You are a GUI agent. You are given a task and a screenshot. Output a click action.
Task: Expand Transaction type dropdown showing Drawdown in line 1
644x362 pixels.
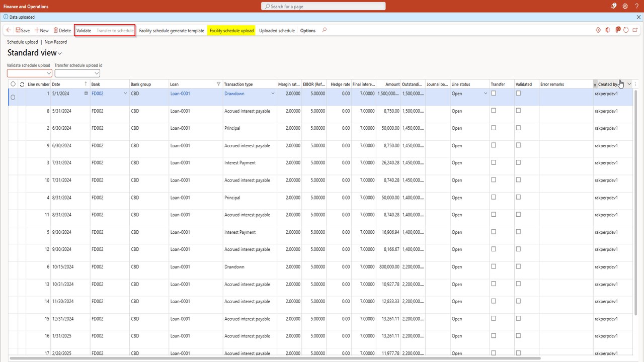tap(273, 94)
